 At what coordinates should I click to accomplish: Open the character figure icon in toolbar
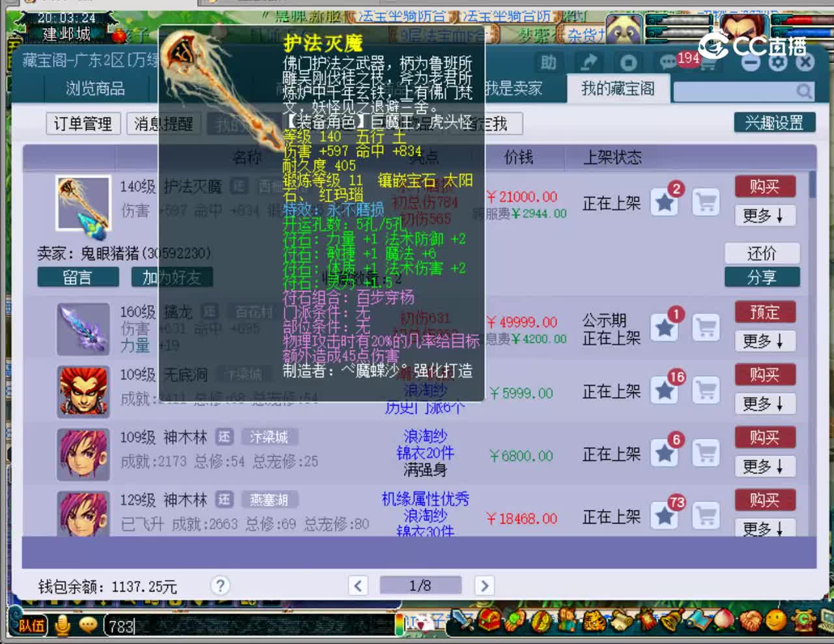click(567, 619)
